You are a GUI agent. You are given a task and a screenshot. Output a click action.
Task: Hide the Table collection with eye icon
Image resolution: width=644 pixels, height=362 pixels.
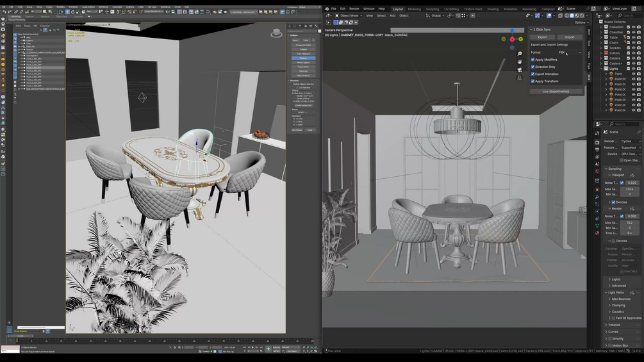pyautogui.click(x=633, y=37)
